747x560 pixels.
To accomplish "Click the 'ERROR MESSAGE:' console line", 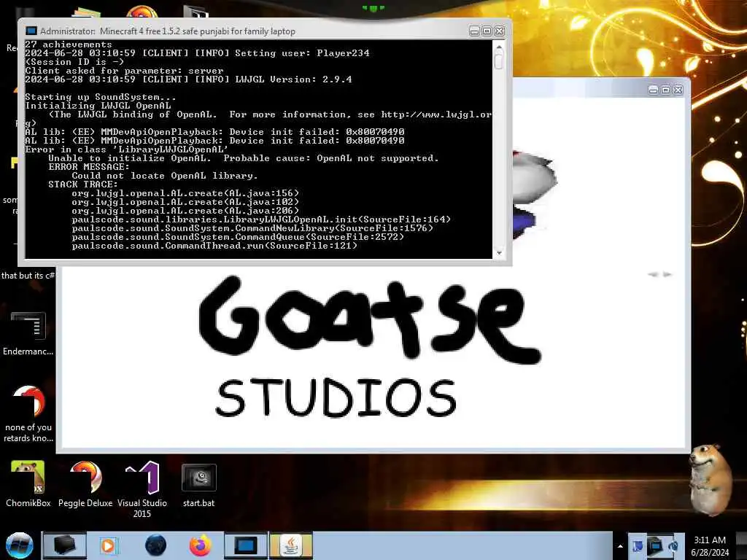I will [88, 167].
